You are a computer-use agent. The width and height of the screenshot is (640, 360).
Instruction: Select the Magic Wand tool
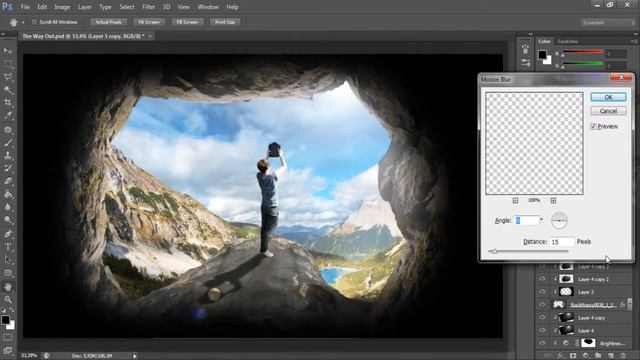(x=8, y=90)
